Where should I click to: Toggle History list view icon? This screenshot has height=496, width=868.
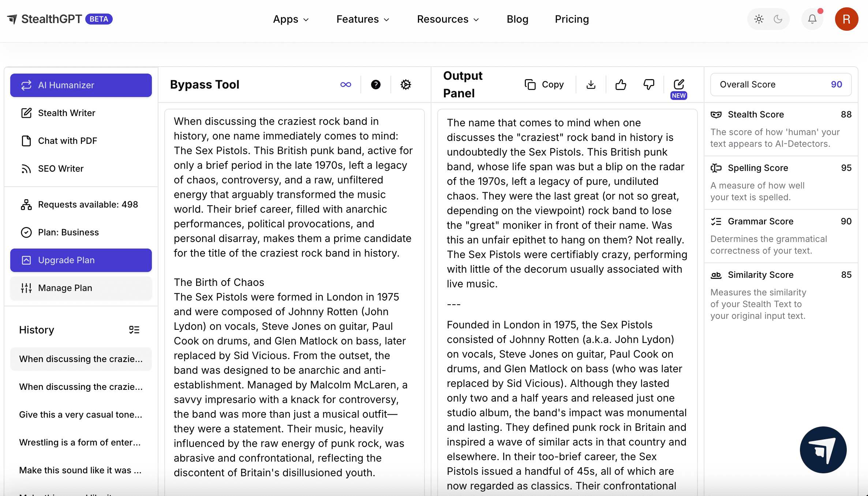tap(134, 330)
